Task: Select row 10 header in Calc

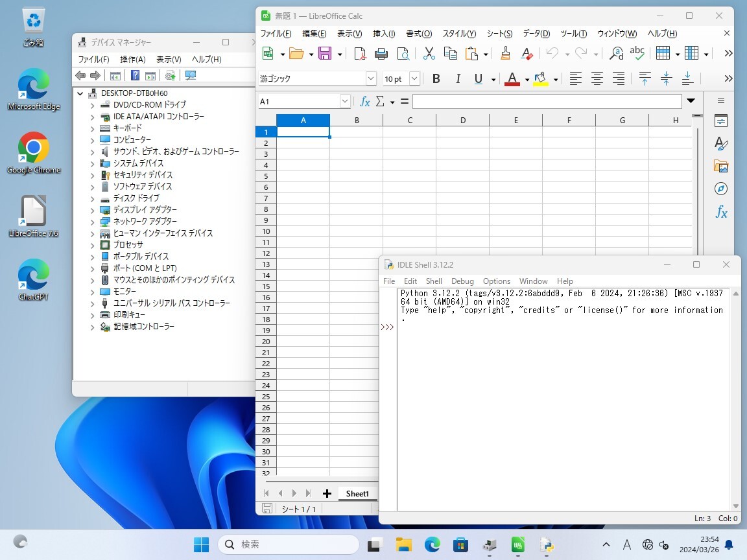Action: click(x=266, y=231)
